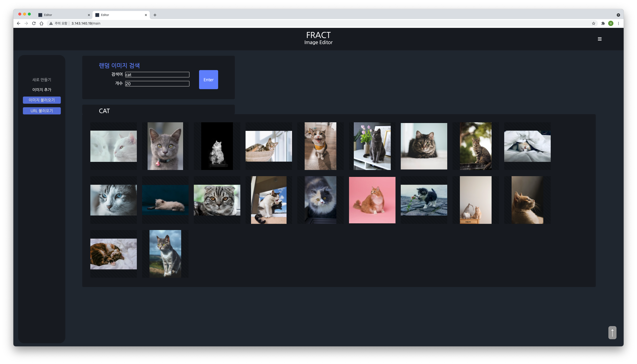Open the hamburger menu icon
Screen dimensions: 637x364
pos(599,39)
